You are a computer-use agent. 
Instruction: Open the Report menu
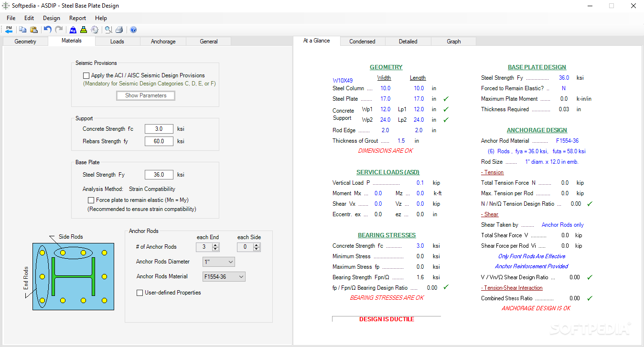77,18
